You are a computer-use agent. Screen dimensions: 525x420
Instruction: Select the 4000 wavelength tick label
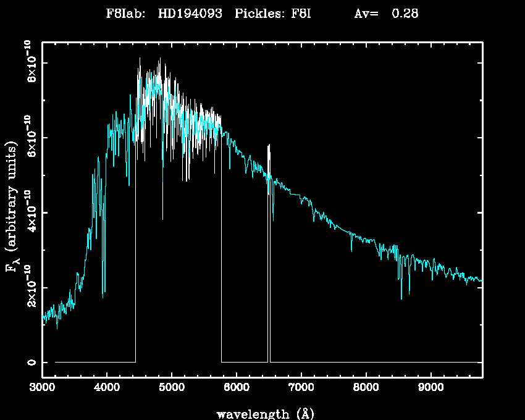(x=107, y=389)
